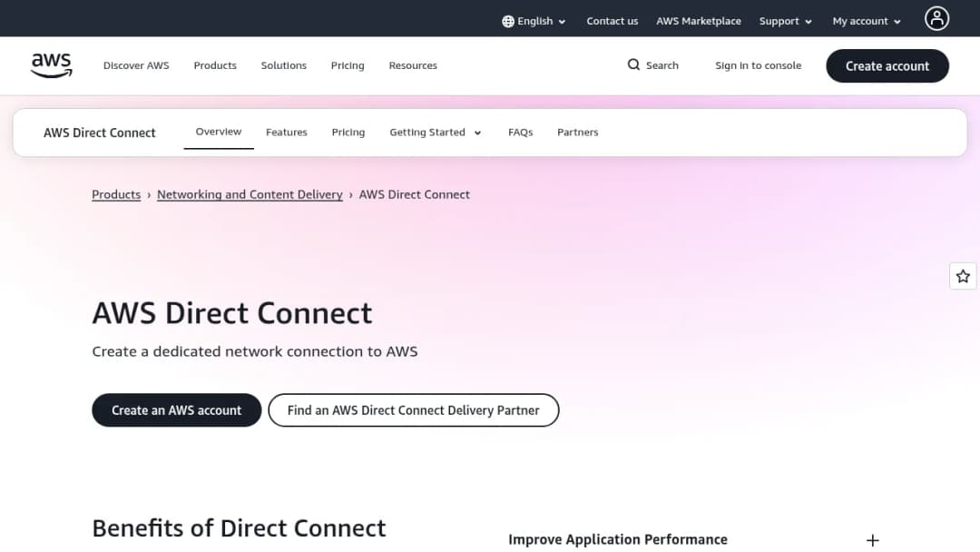Open the user profile avatar icon
980x552 pixels.
point(936,19)
